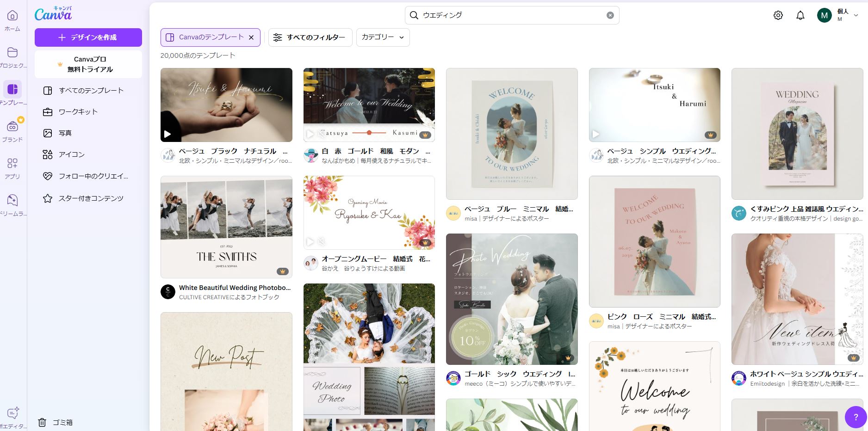Screen dimensions: 868x431
Task: Play the ベージュ ブラック ナチュラル video template
Action: click(x=167, y=134)
